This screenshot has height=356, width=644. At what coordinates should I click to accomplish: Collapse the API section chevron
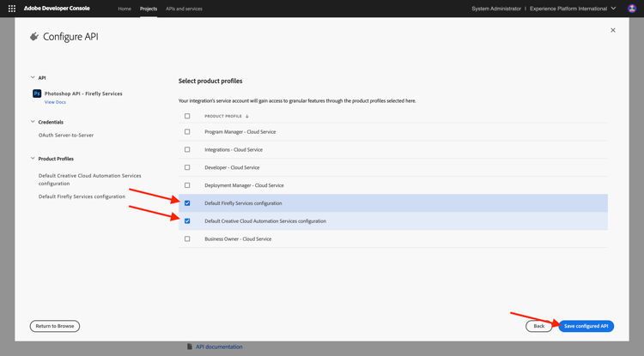click(x=33, y=77)
